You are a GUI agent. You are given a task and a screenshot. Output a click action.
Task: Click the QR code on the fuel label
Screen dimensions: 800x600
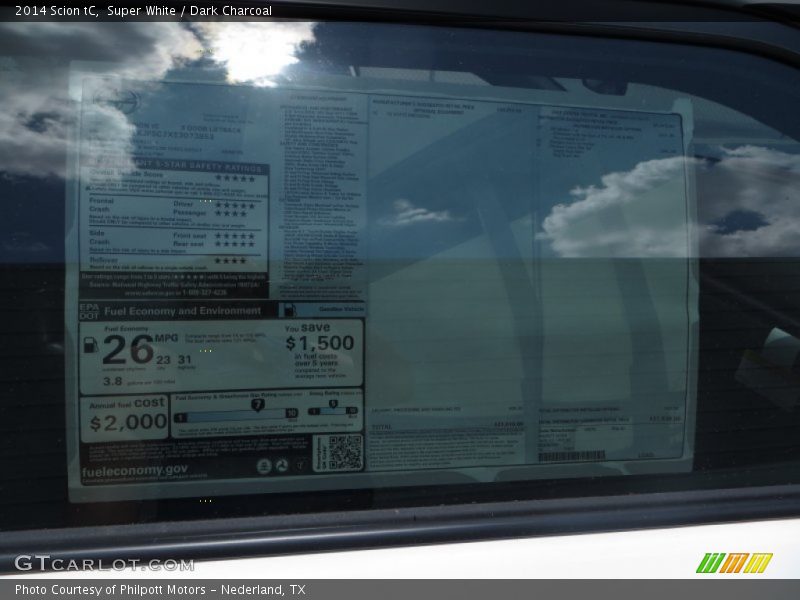[345, 452]
